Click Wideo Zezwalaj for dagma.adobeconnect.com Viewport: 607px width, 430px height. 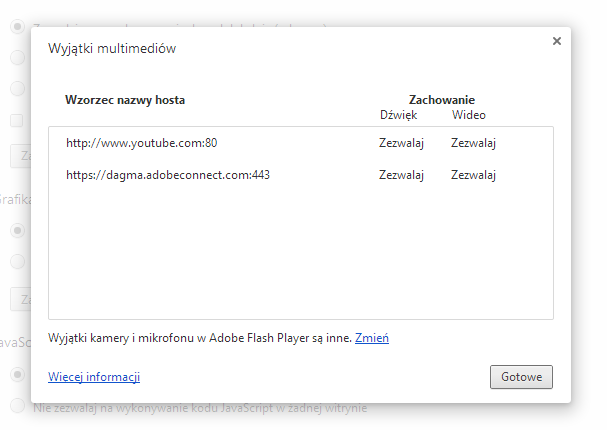pos(473,175)
